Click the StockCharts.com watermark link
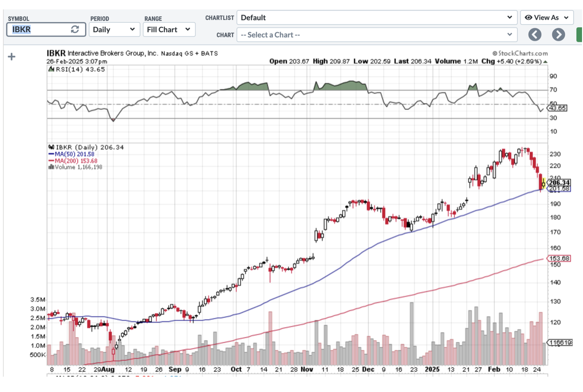583x392 pixels. 520,53
